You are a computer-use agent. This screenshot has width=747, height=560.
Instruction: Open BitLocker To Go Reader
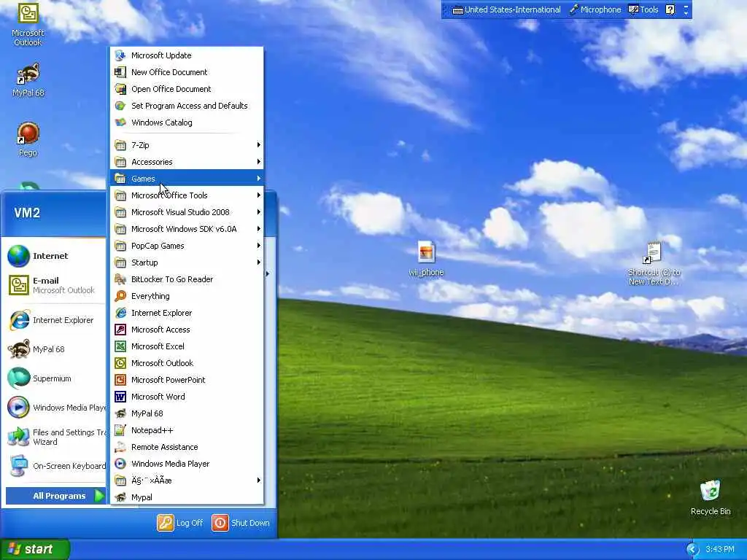point(187,279)
